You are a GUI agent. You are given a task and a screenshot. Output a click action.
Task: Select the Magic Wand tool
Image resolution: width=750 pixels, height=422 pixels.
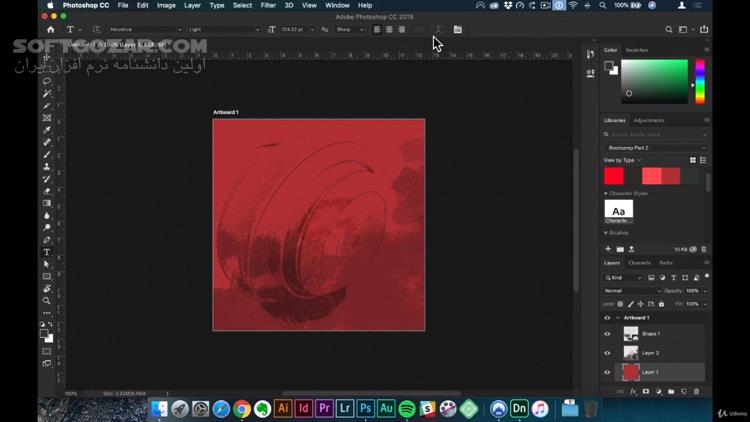47,93
